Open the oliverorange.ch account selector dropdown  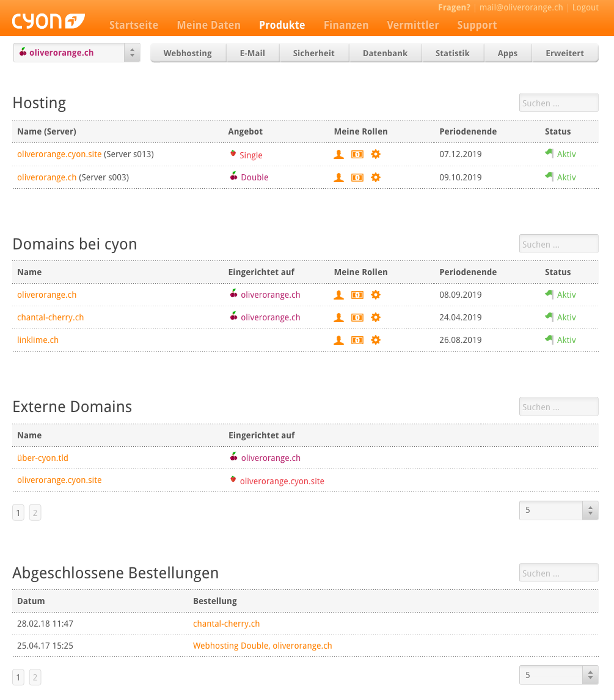[x=77, y=53]
